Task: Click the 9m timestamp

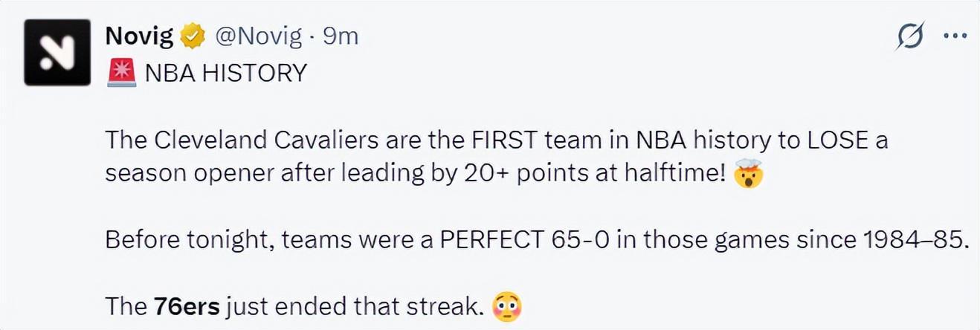Action: click(341, 36)
